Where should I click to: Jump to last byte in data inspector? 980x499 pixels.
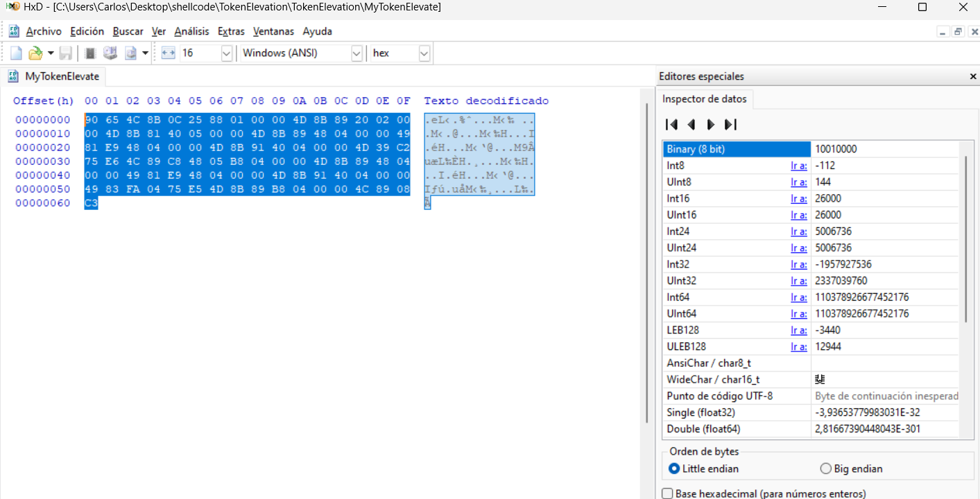pos(730,125)
